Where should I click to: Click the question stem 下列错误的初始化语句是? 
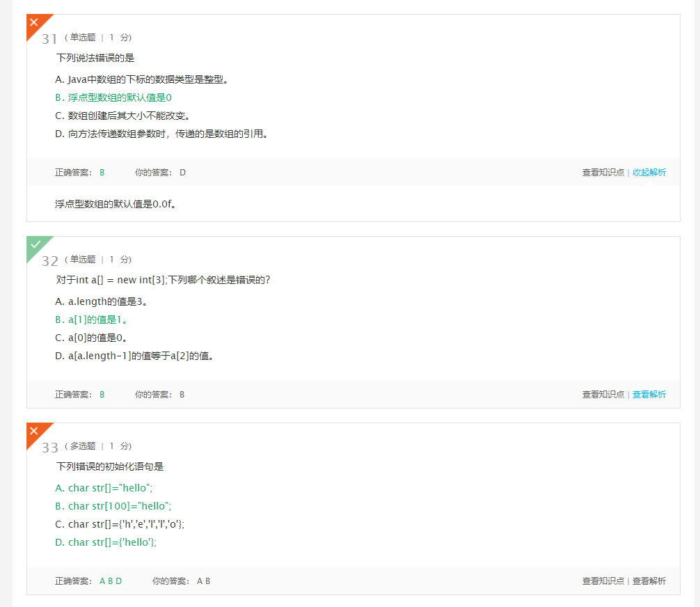click(x=110, y=467)
